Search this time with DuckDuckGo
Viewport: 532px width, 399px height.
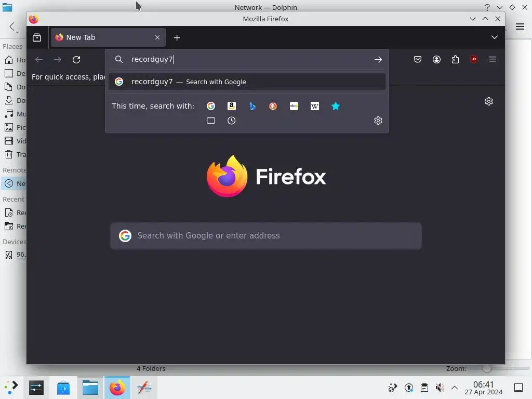click(x=273, y=106)
